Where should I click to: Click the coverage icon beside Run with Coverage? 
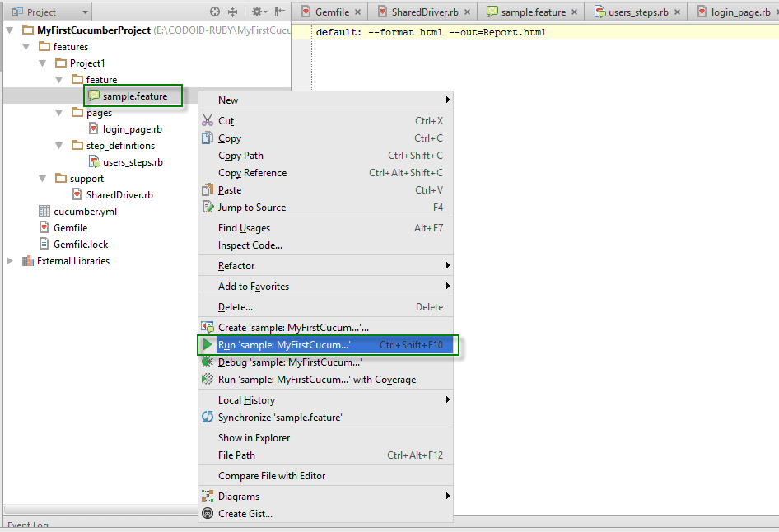207,379
